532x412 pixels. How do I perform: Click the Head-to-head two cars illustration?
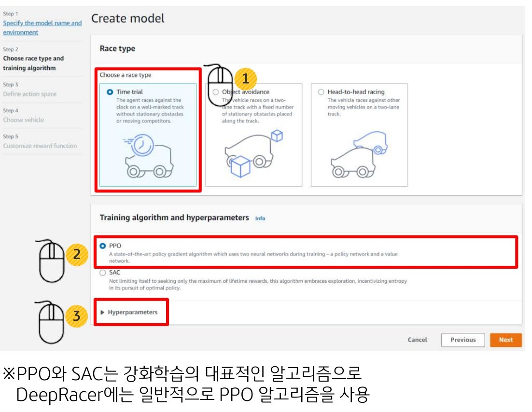pos(359,155)
